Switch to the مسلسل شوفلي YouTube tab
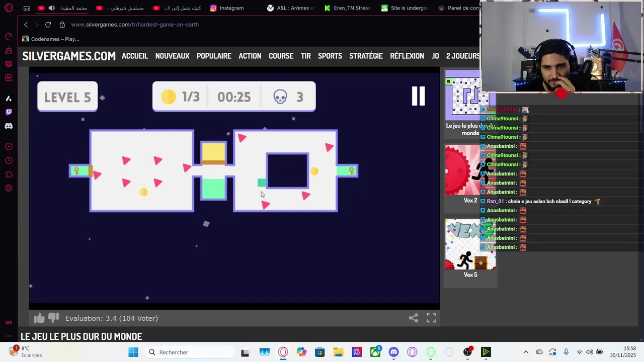Viewport: 644px width, 362px height. pos(120,8)
